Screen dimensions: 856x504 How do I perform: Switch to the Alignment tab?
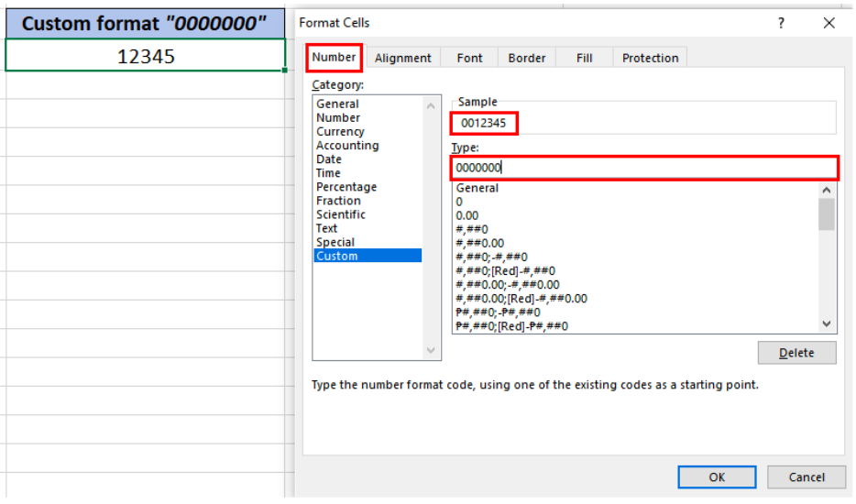[403, 58]
